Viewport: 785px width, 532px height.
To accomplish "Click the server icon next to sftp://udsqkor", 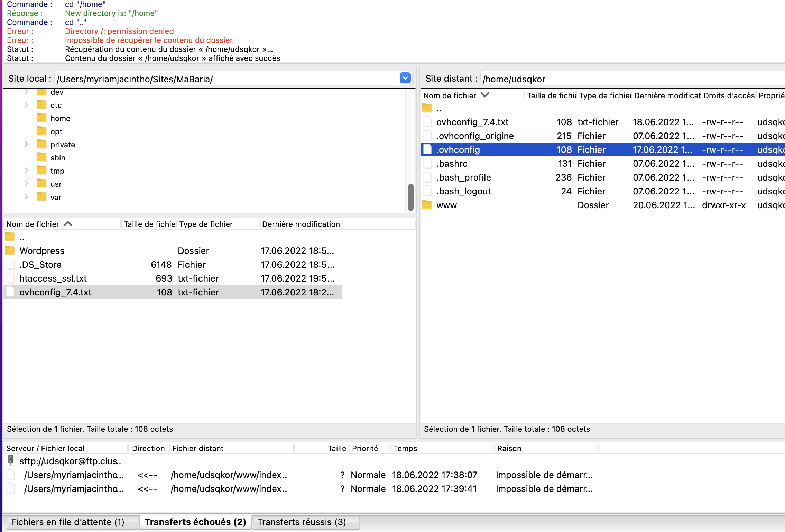I will 11,460.
